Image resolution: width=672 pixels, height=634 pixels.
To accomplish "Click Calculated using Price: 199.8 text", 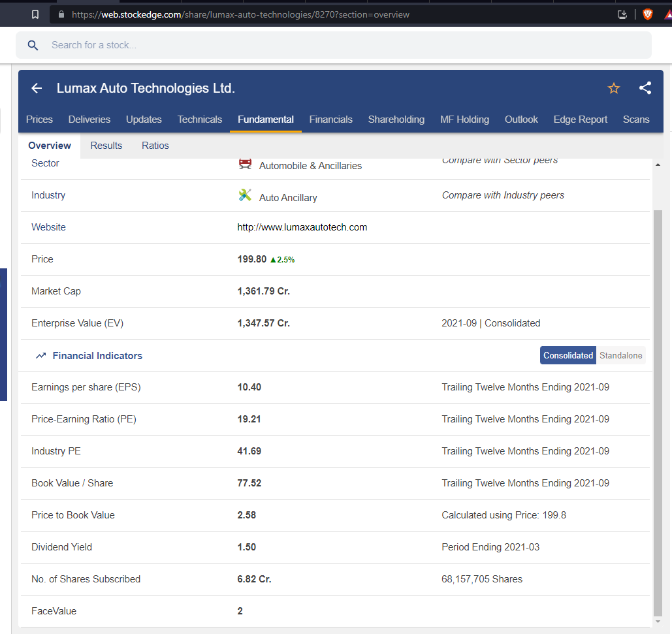I will [x=504, y=515].
